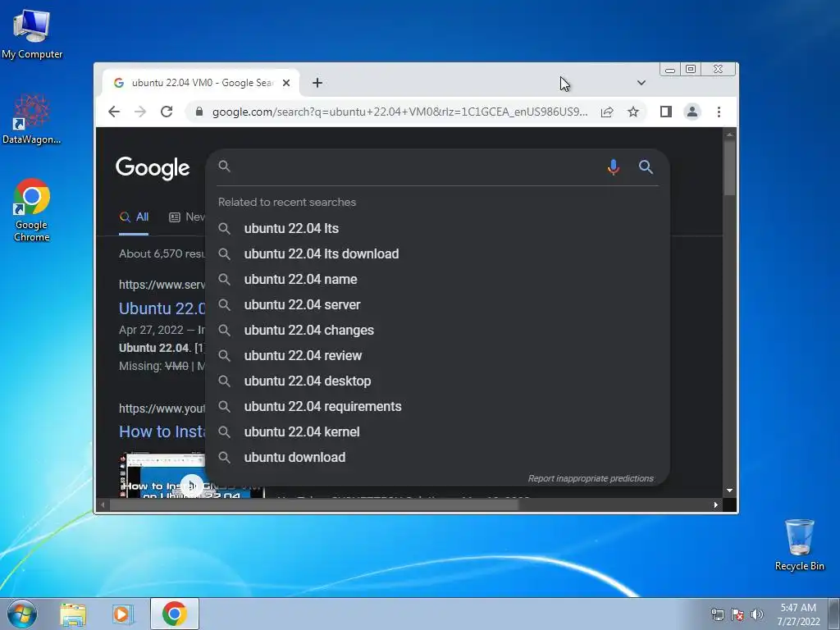This screenshot has width=840, height=630.
Task: Select the All results tab
Action: [x=134, y=217]
